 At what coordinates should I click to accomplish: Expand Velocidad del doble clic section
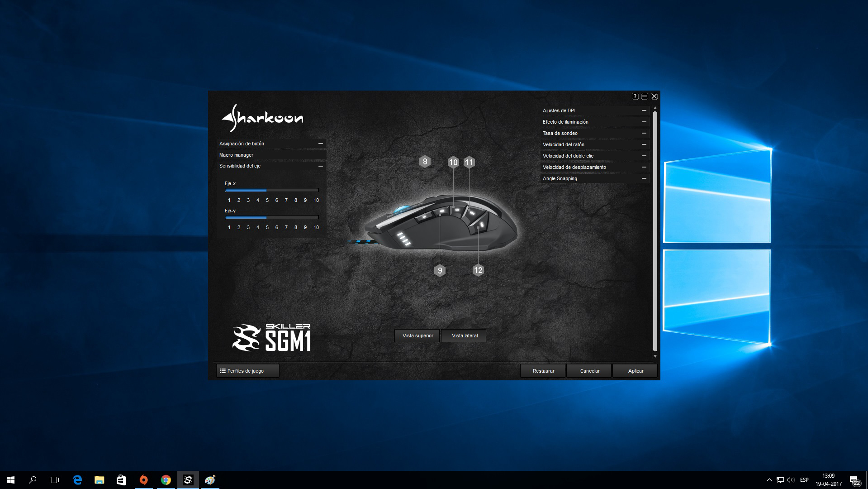tap(595, 156)
